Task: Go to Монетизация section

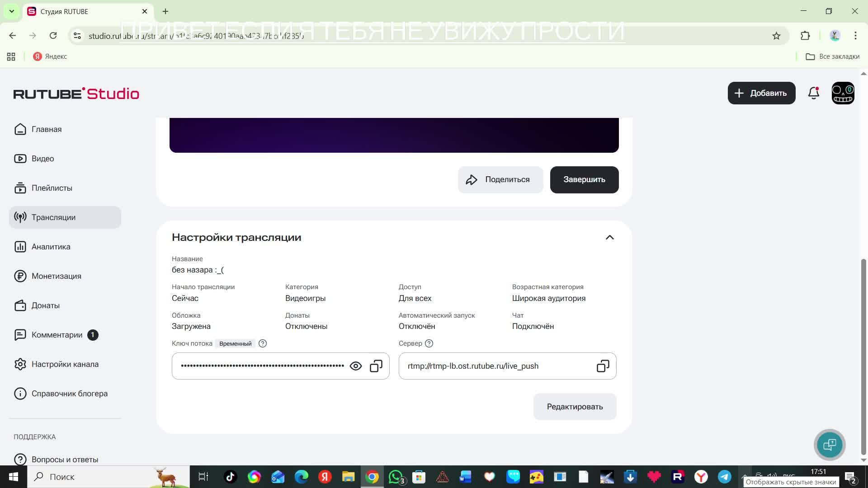Action: tap(56, 276)
